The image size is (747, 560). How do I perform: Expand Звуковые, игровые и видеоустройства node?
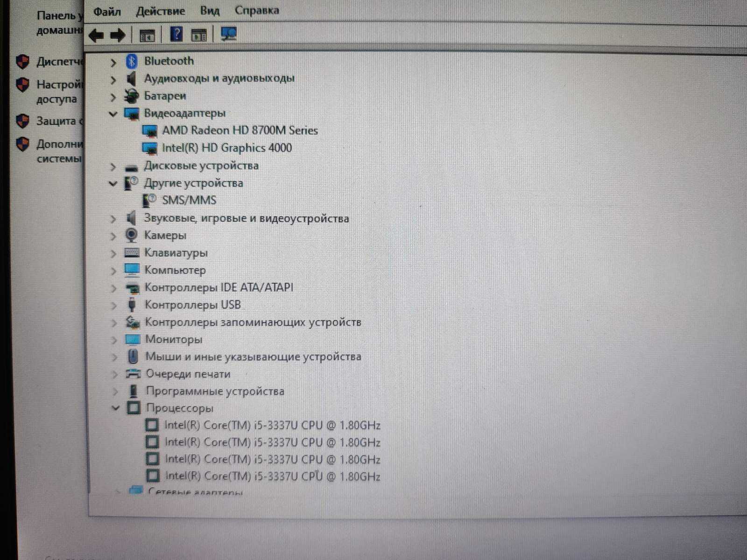113,219
